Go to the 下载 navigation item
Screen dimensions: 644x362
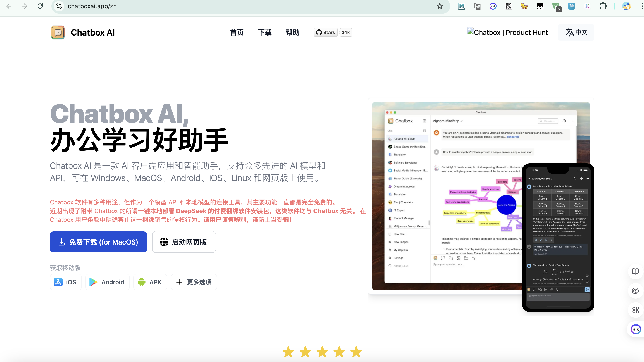[264, 33]
